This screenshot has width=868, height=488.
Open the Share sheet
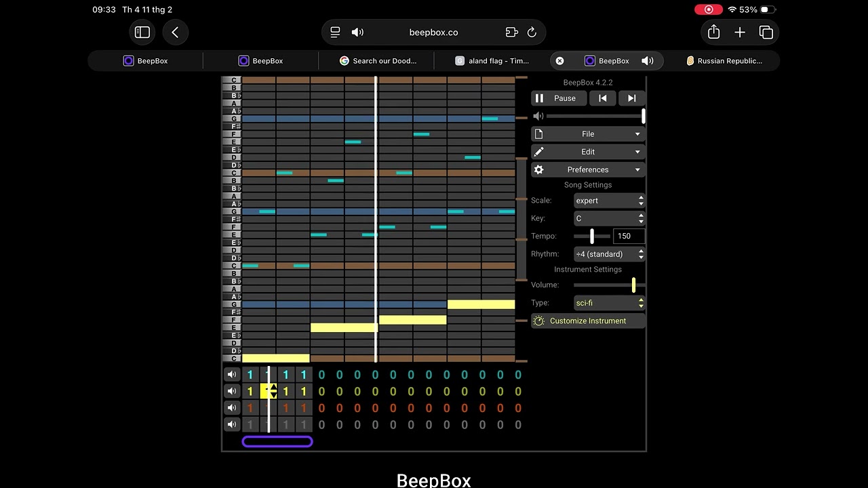(x=713, y=32)
